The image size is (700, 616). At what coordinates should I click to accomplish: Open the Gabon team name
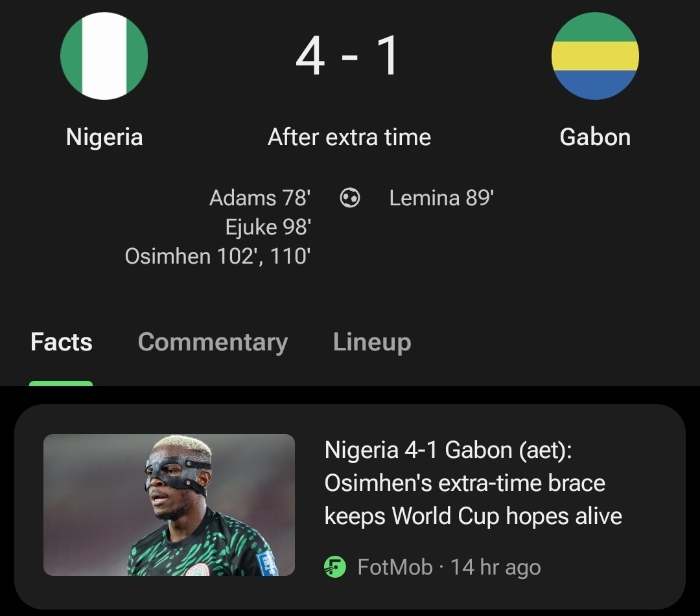click(x=595, y=137)
